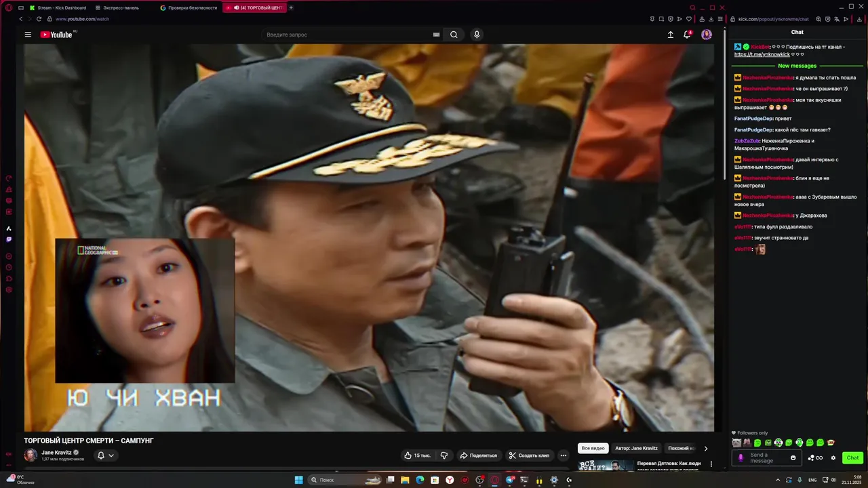Open user ZubZaZub in chat
The height and width of the screenshot is (488, 868).
(x=747, y=141)
